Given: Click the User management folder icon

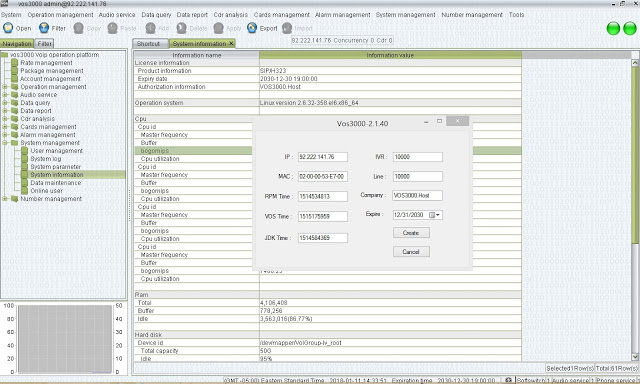Looking at the screenshot, I should click(x=24, y=151).
